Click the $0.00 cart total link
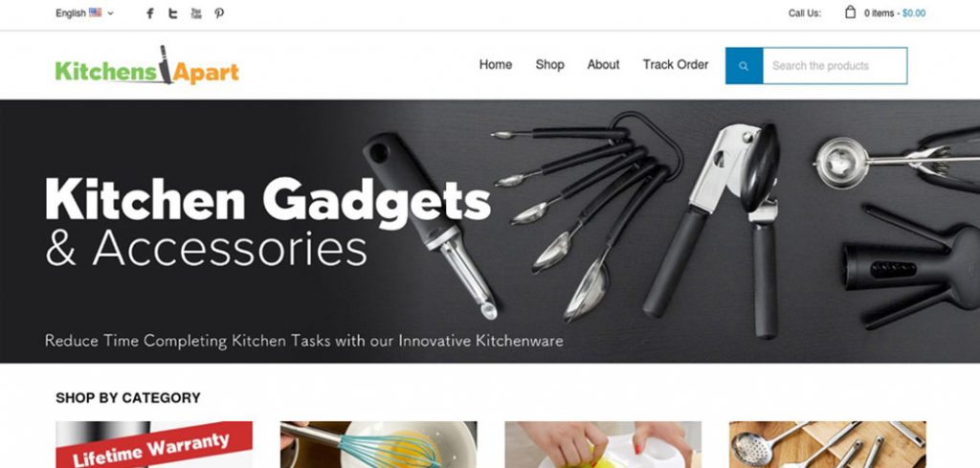This screenshot has height=468, width=980. (914, 13)
